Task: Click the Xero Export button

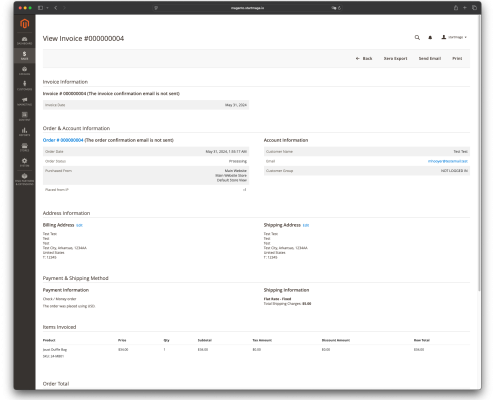Action: click(395, 58)
